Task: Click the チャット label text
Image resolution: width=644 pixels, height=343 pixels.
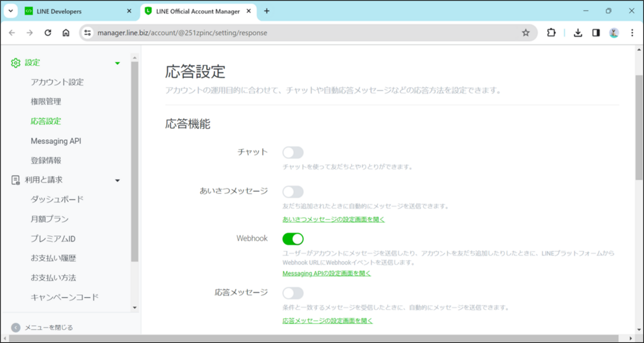Action: (x=253, y=152)
